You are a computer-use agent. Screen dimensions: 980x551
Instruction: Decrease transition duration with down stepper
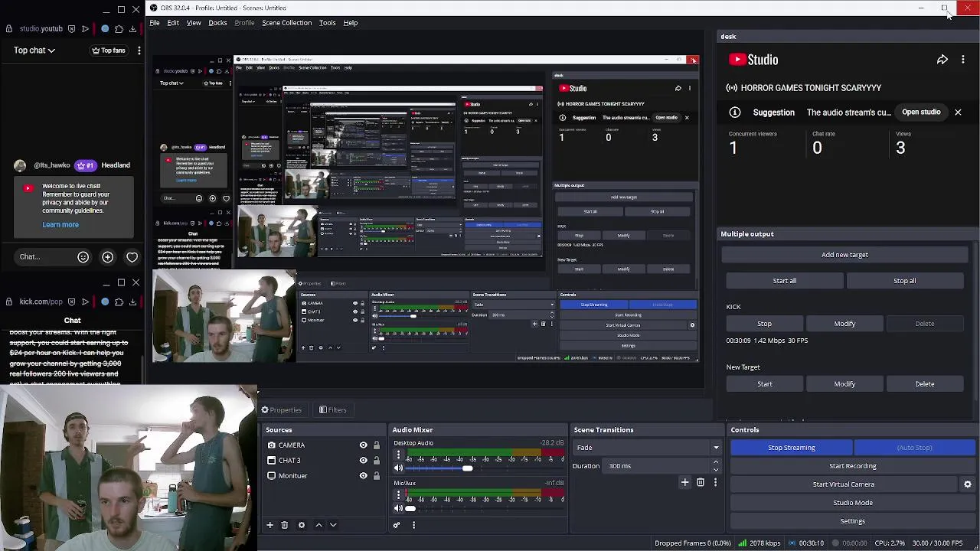(x=716, y=469)
